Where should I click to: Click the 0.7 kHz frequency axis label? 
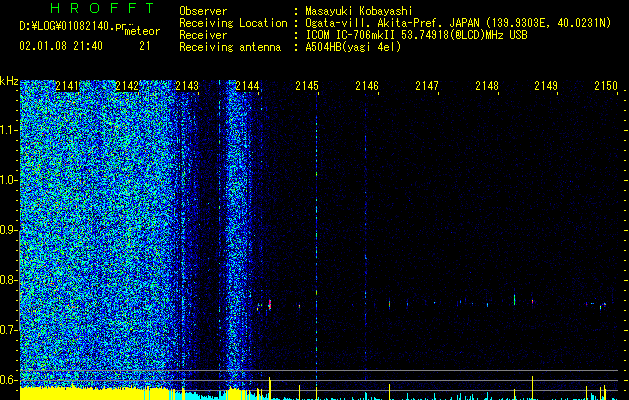[x=8, y=330]
